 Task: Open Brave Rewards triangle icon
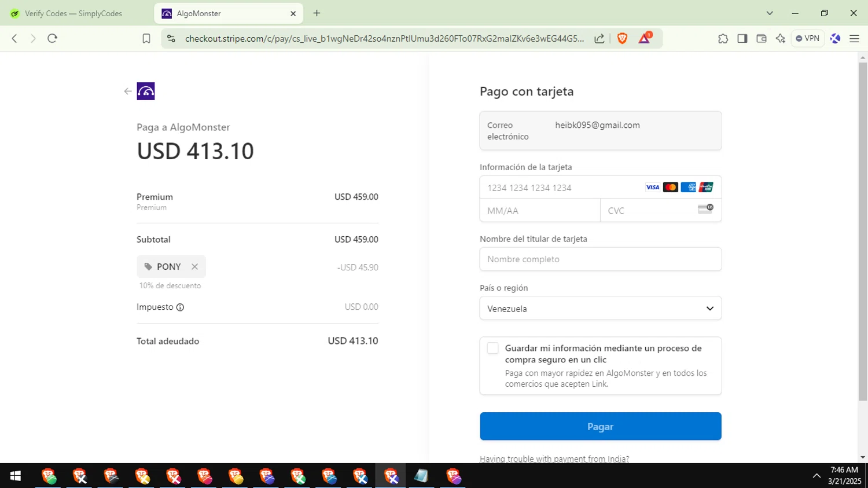tap(645, 38)
